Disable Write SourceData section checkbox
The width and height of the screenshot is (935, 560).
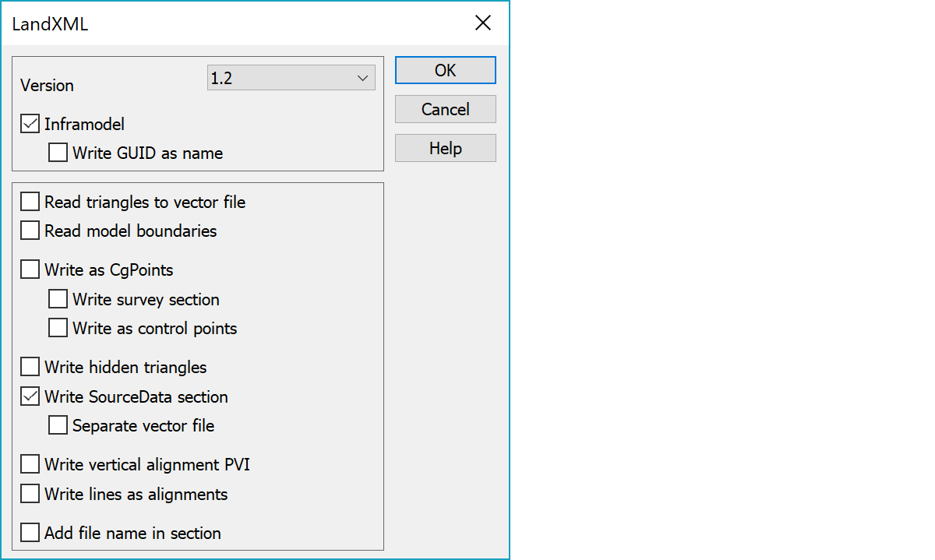pyautogui.click(x=30, y=396)
